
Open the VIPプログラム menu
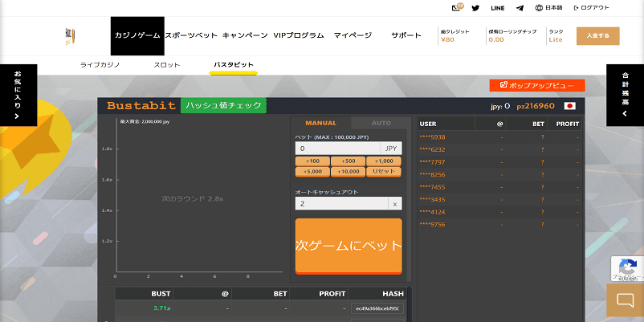(x=299, y=35)
